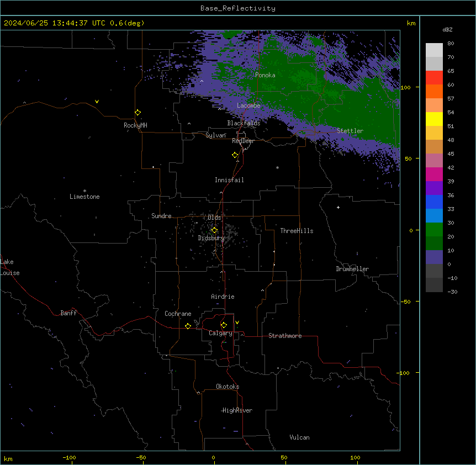
Task: Click the Lacombe city label
Action: (248, 105)
